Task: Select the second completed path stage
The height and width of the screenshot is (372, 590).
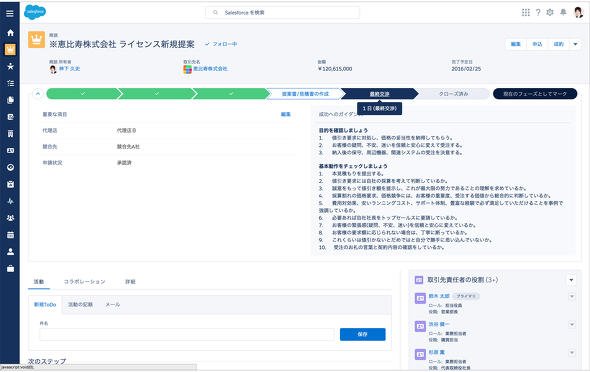Action: point(157,94)
